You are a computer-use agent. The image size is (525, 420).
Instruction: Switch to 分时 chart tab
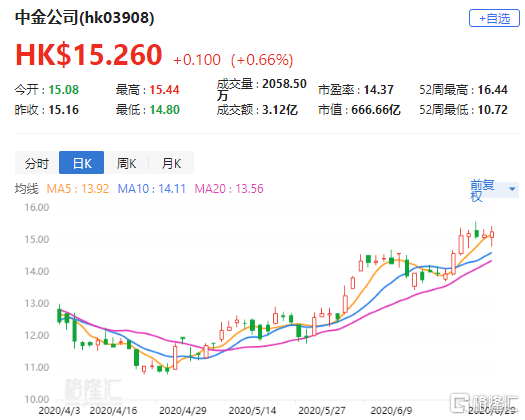tap(37, 163)
